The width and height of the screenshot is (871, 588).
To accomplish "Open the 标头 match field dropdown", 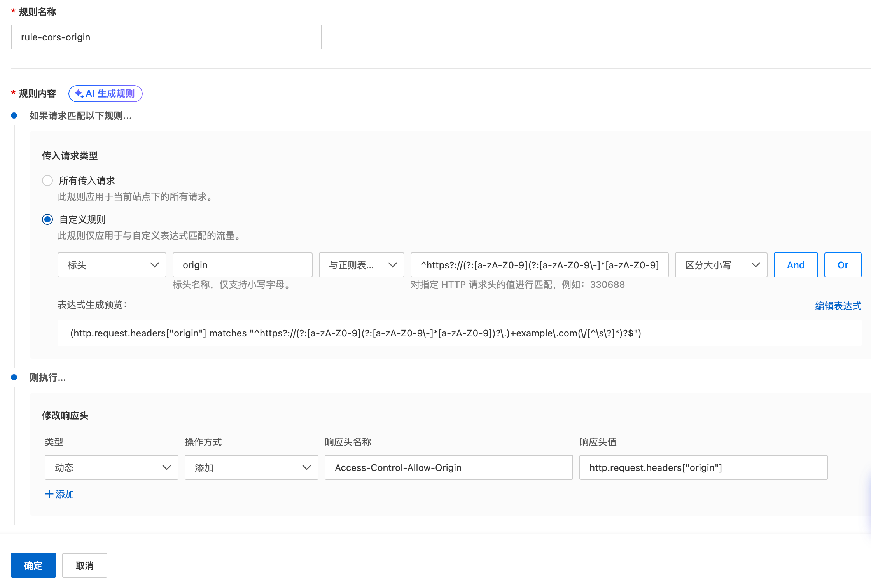I will [x=112, y=265].
